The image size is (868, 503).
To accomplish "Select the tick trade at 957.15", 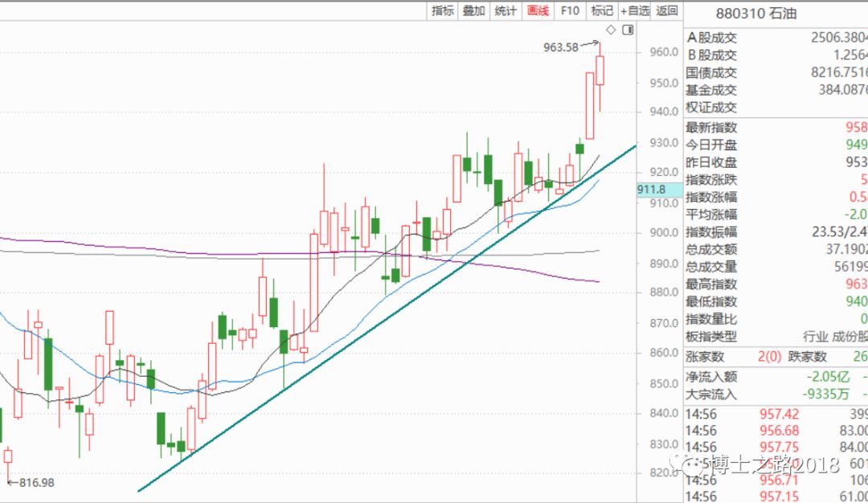I will pos(776,497).
